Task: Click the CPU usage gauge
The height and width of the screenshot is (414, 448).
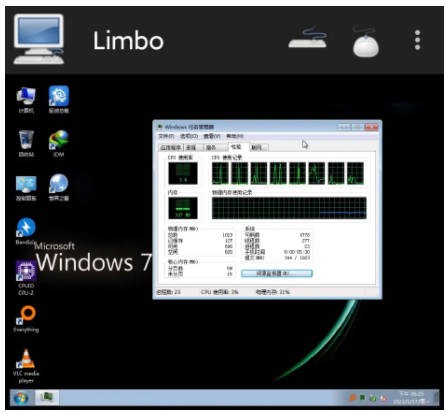Action: 183,173
